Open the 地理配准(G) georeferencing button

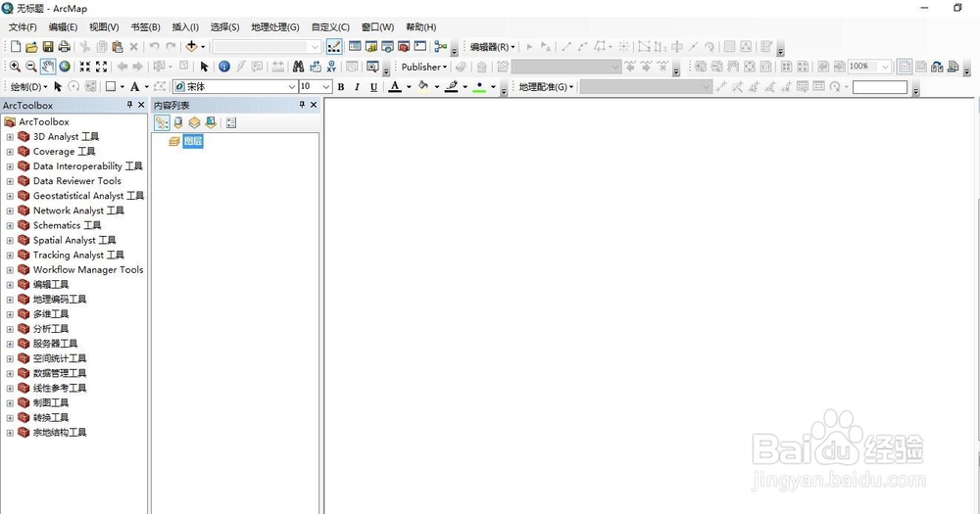click(x=546, y=87)
